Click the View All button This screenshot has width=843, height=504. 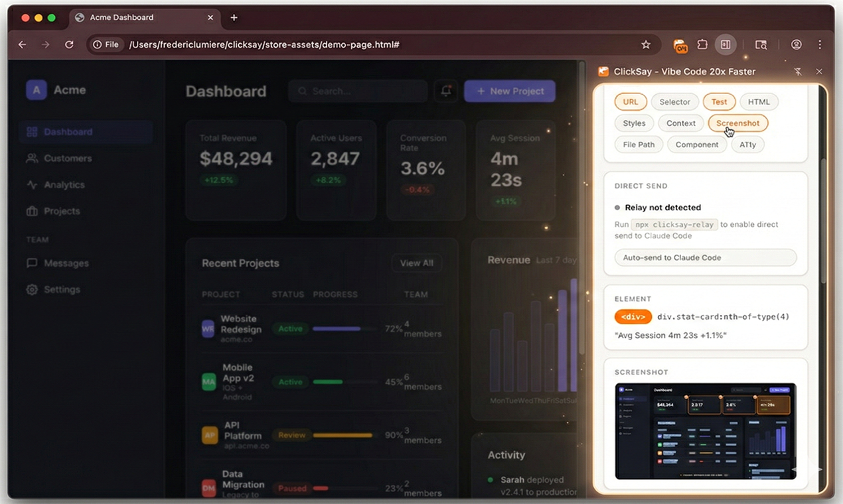(x=416, y=263)
